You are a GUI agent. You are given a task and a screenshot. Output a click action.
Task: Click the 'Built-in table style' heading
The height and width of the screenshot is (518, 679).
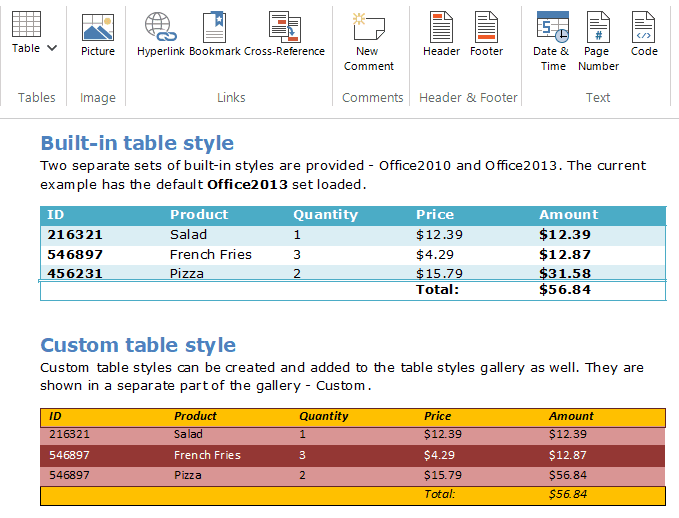click(x=137, y=143)
